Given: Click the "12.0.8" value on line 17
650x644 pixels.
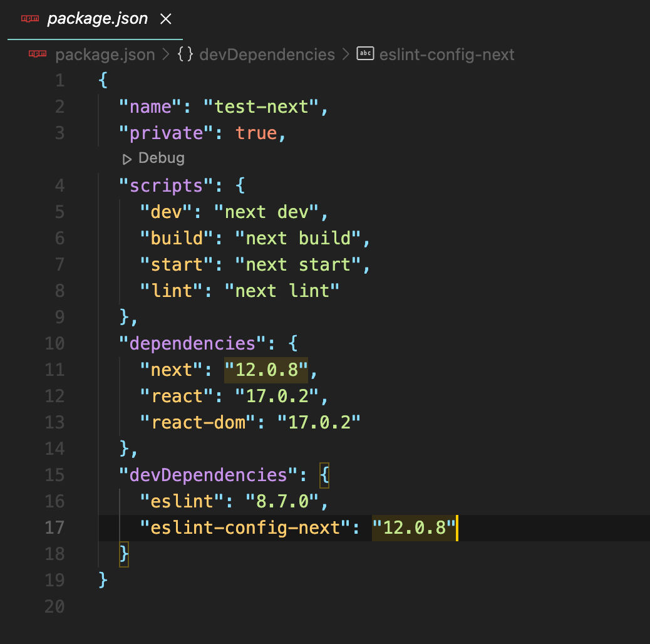Looking at the screenshot, I should 414,527.
